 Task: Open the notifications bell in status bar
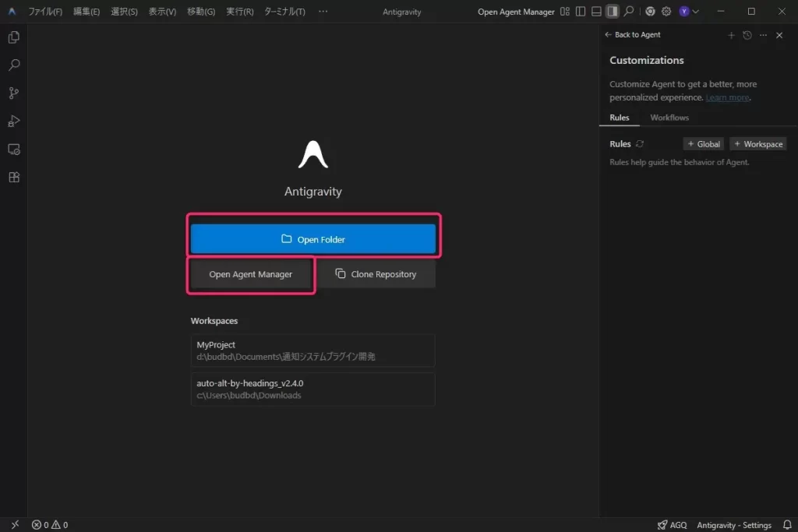[787, 524]
